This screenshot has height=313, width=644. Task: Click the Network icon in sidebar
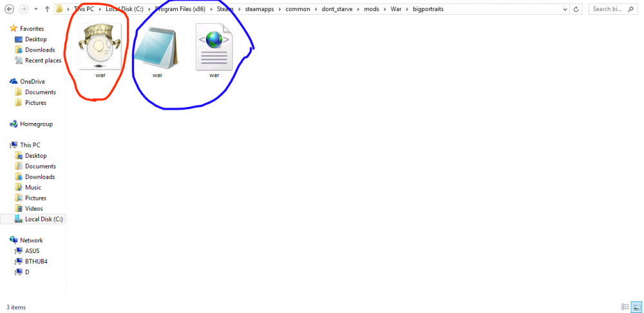coord(14,240)
